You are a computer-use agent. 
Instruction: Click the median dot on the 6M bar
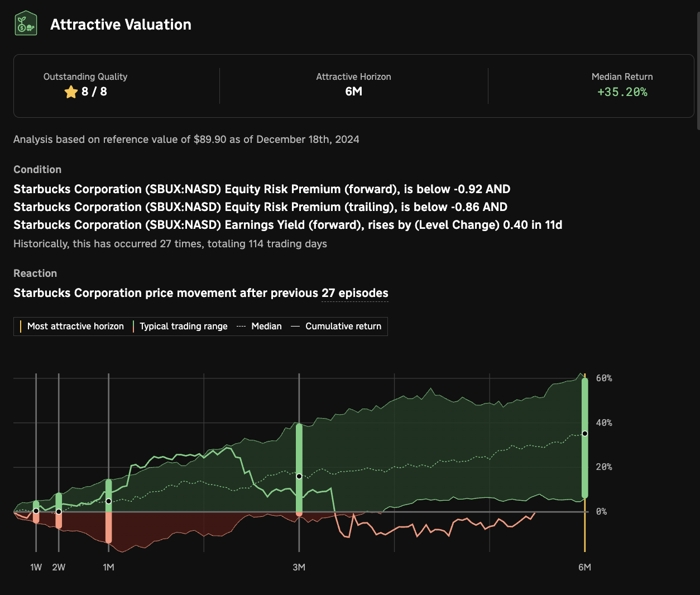[x=585, y=434]
